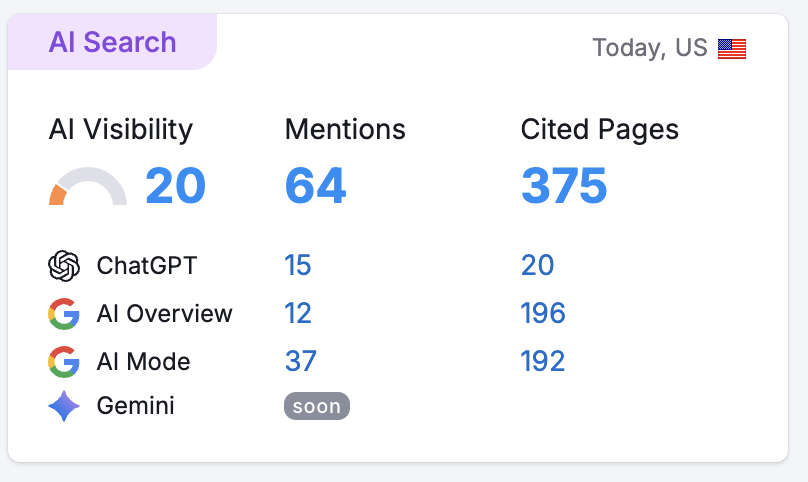
Task: Open AI Mode mentions count 37
Action: pos(300,361)
